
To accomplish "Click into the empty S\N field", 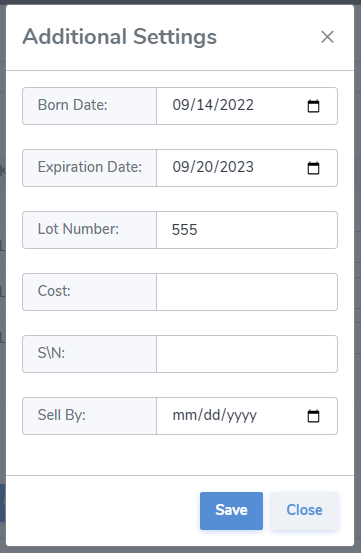I will click(x=247, y=354).
